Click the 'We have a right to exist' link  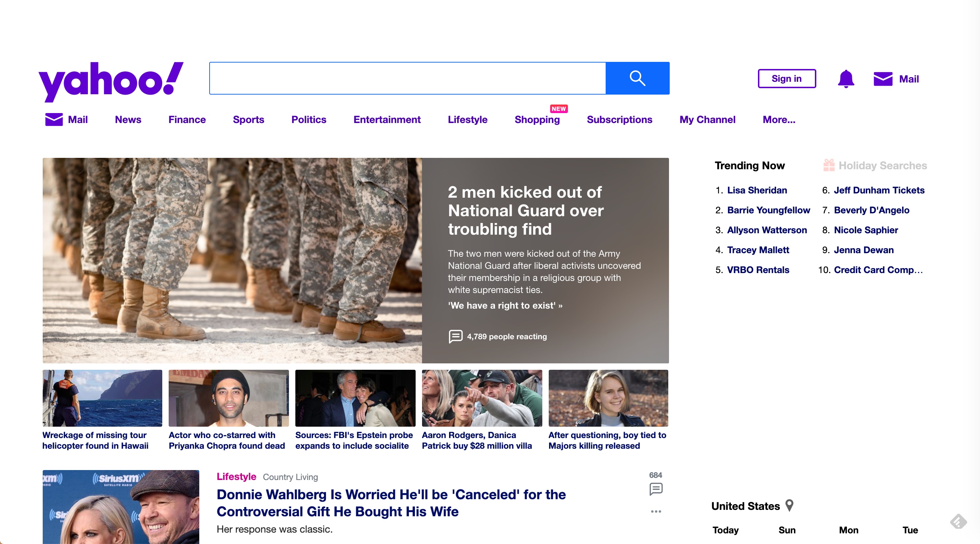click(x=505, y=305)
